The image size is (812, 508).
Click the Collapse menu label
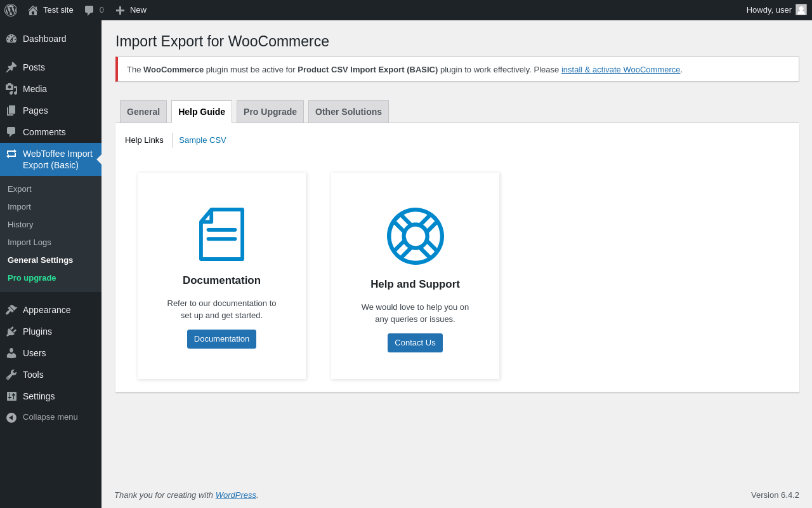[x=50, y=417]
